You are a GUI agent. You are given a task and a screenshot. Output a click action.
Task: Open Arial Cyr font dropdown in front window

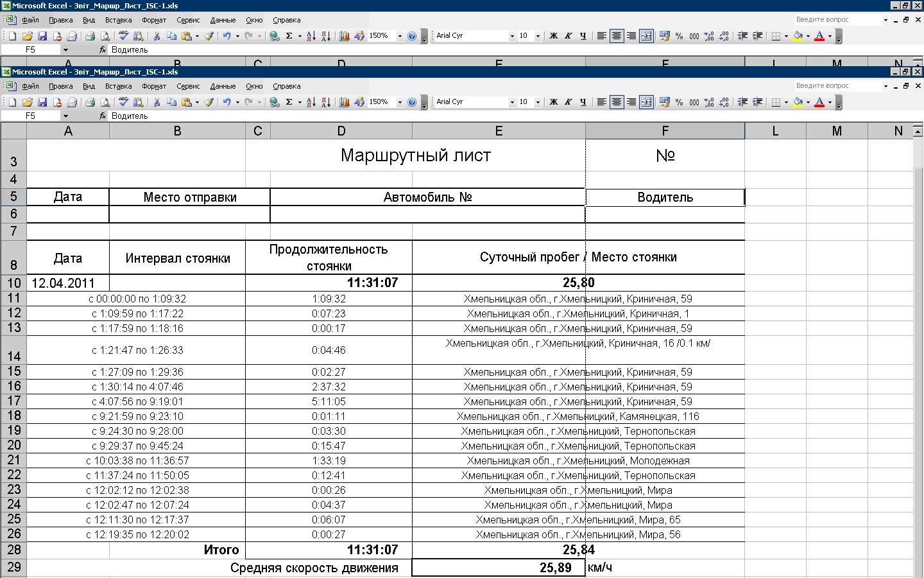coord(512,102)
